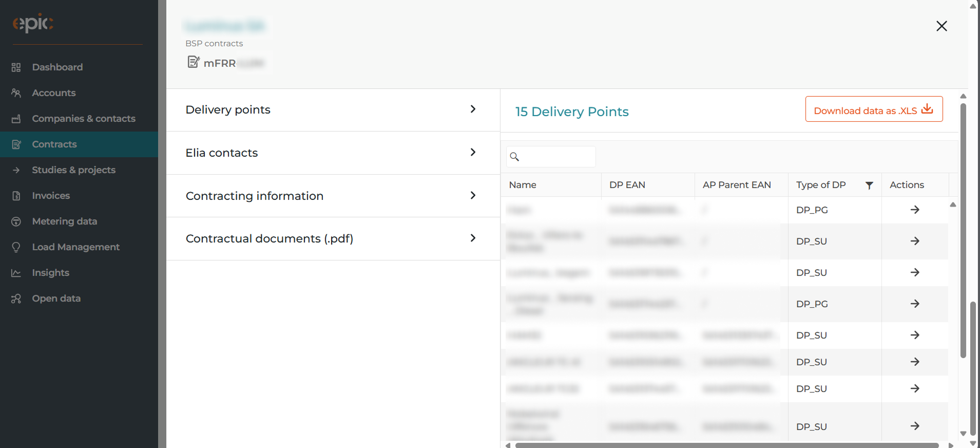980x448 pixels.
Task: Close the contract details panel
Action: (941, 26)
